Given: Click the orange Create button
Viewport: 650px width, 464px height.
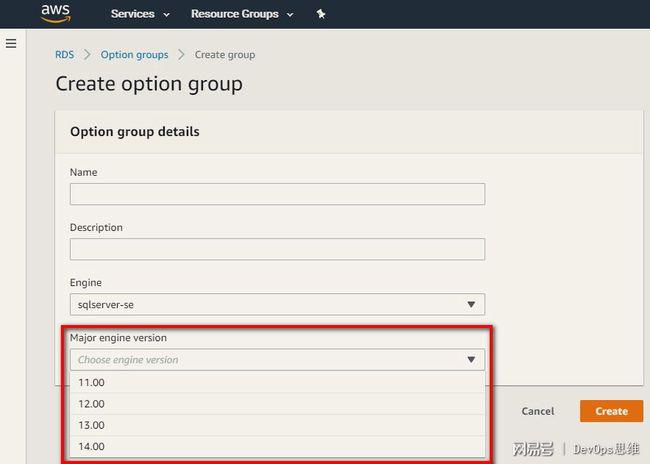Looking at the screenshot, I should point(611,411).
